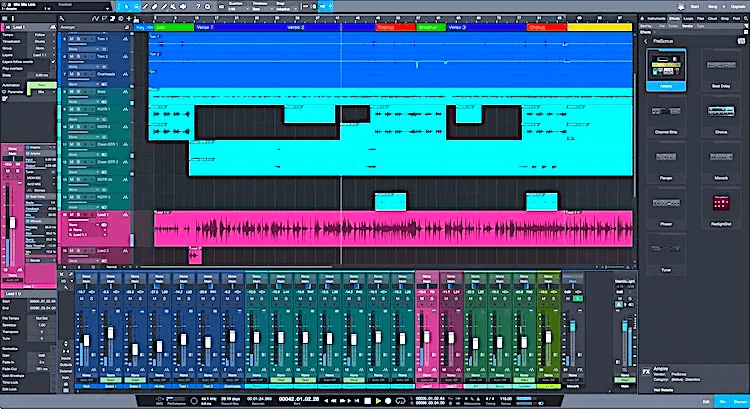
Task: Mute the Lead 1 track
Action: pyautogui.click(x=71, y=215)
